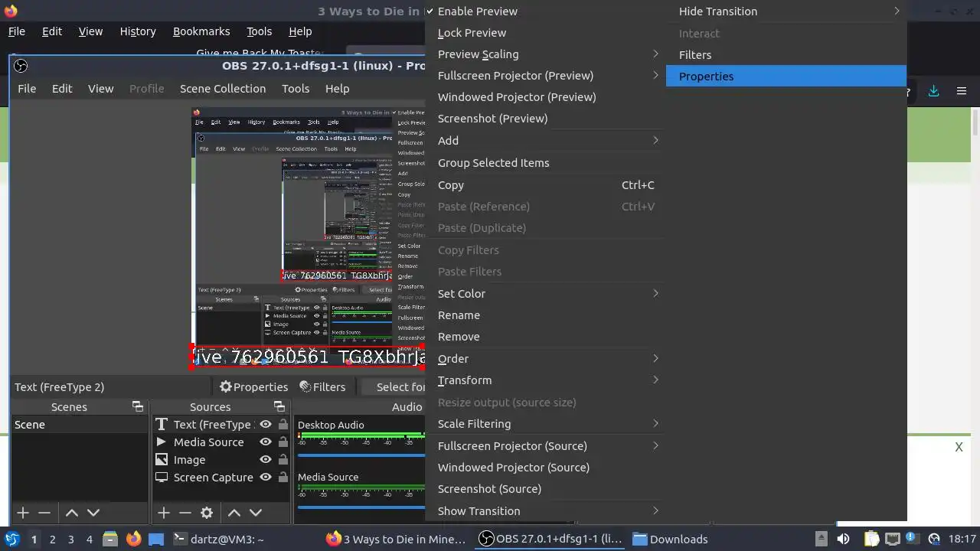Screen dimensions: 980x551
Task: Open Firefox downloads arrow icon
Action: click(933, 91)
